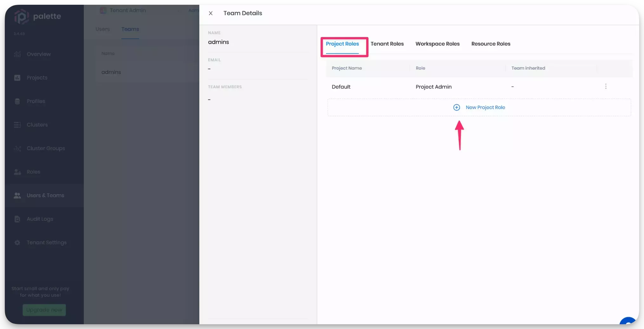
Task: Click the Audit Logs icon
Action: point(17,219)
